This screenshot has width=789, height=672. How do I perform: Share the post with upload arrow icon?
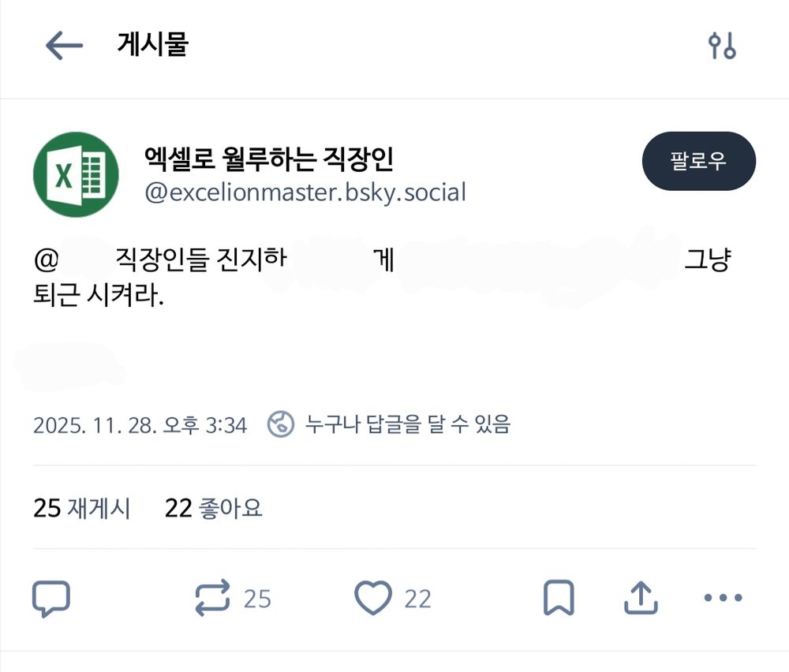[x=641, y=598]
